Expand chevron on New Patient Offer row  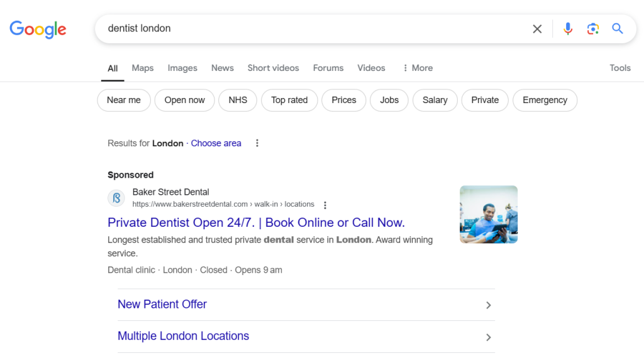point(488,305)
